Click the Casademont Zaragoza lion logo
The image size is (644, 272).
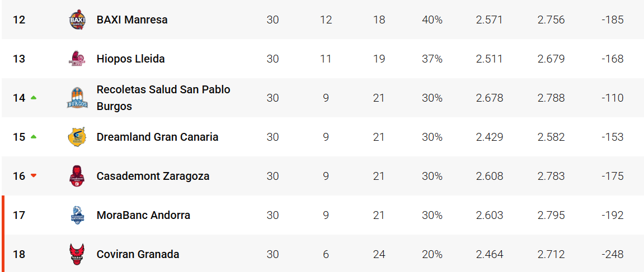77,175
